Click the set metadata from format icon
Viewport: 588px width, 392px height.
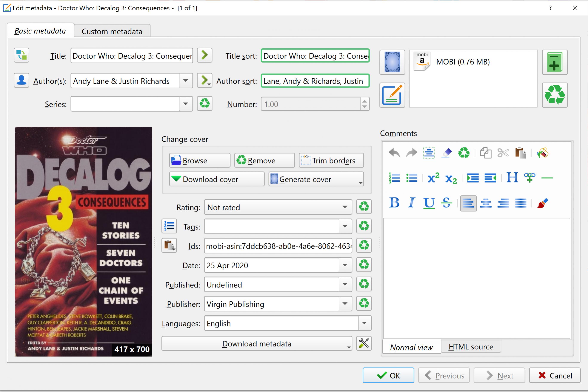click(x=392, y=95)
